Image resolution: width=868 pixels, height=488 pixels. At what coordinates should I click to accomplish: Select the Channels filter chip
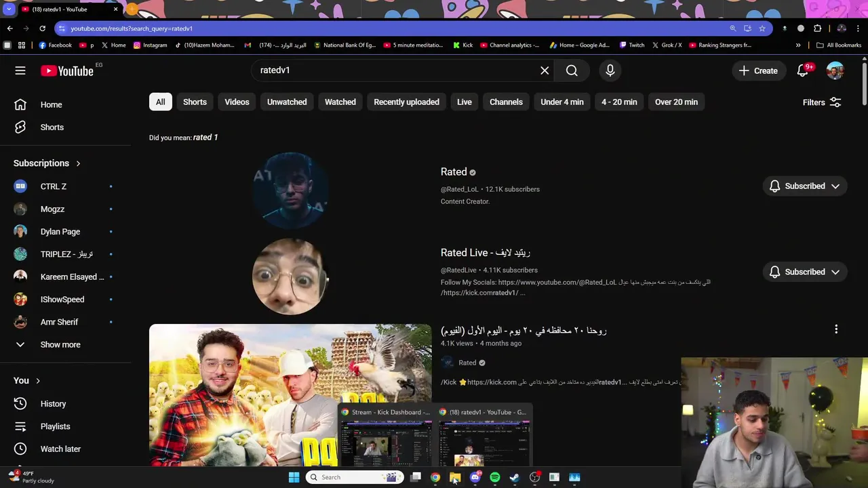[506, 102]
